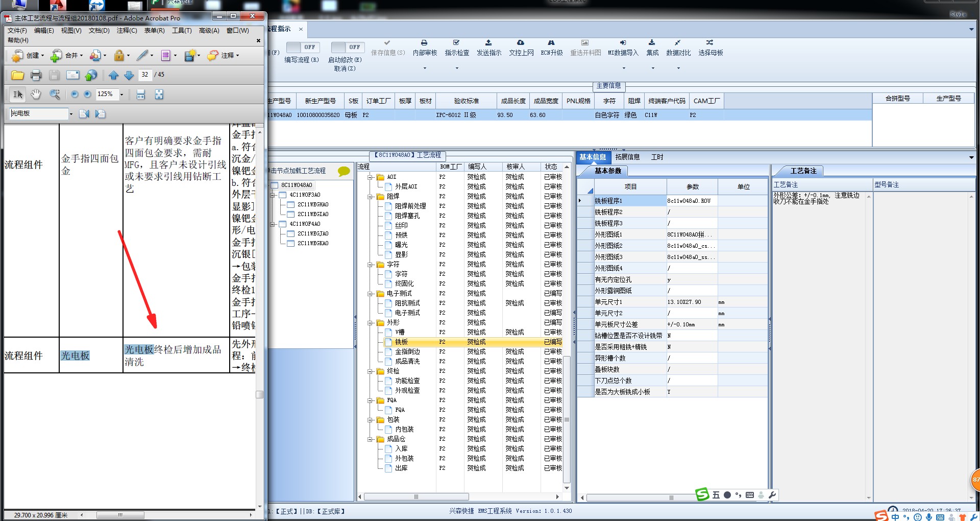
Task: Click the email envelope icon in Acrobat
Action: click(73, 75)
